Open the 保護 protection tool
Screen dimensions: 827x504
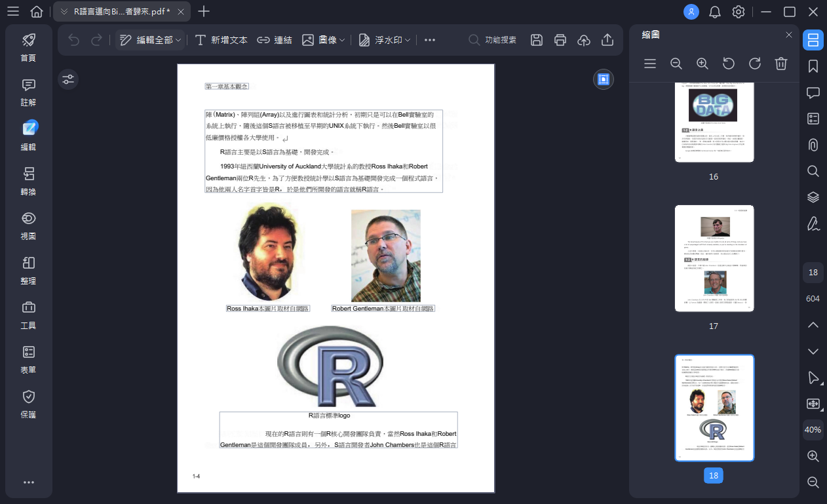coord(28,405)
